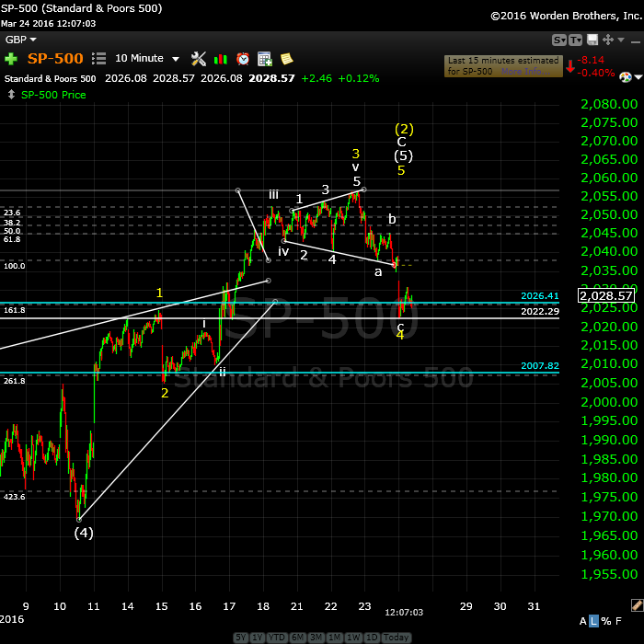Click the SP-500 symbol name
This screenshot has height=644, width=644.
click(x=55, y=58)
